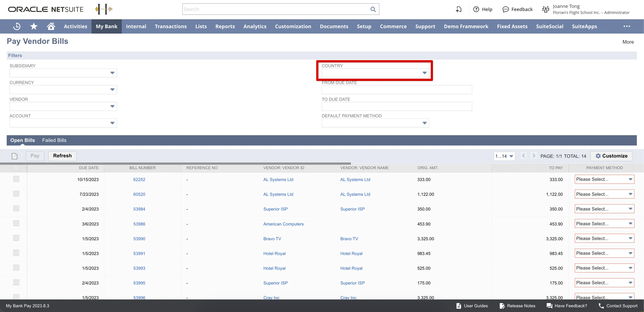Open the Recent Records history icon
Image resolution: width=644 pixels, height=312 pixels.
point(17,26)
